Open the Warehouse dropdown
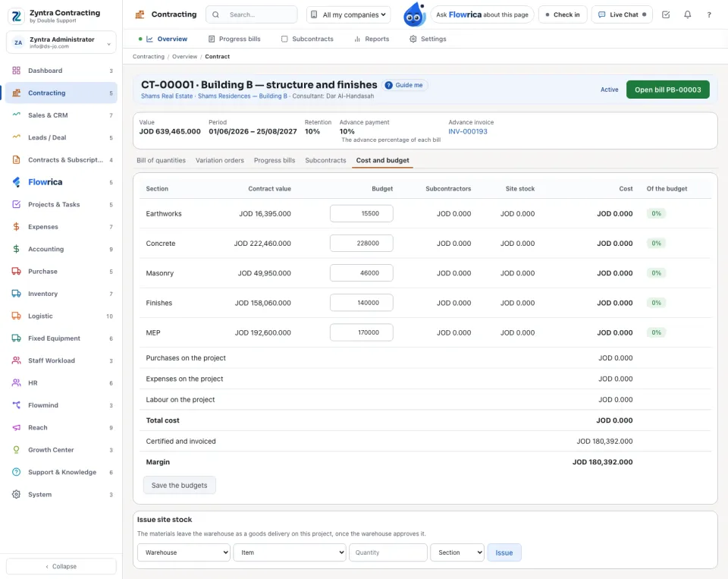This screenshot has width=728, height=579. coord(184,552)
